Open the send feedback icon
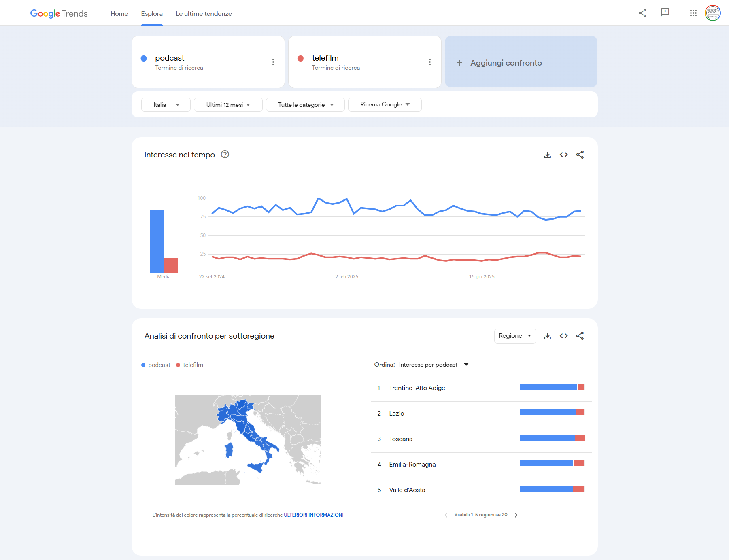This screenshot has height=560, width=729. (x=665, y=13)
